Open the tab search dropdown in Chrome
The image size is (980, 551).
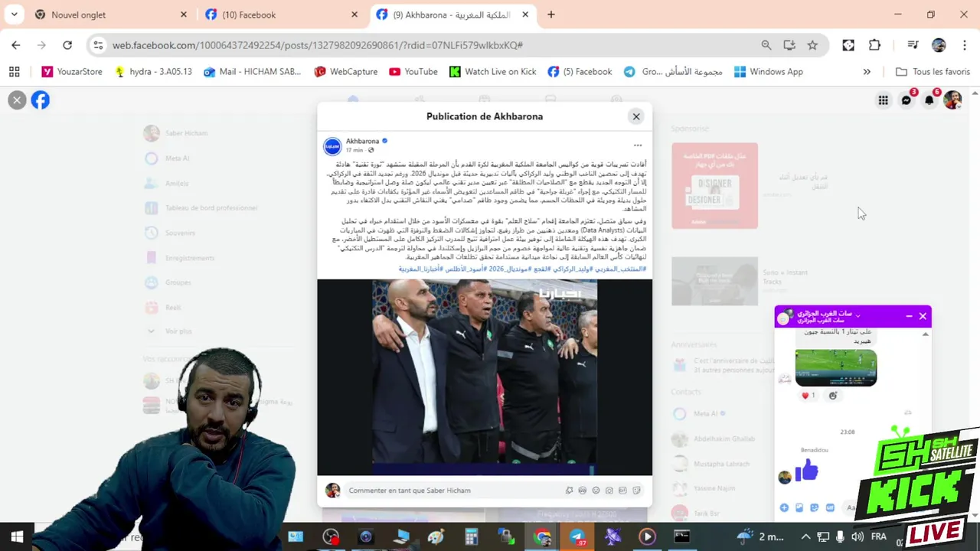[x=14, y=15]
